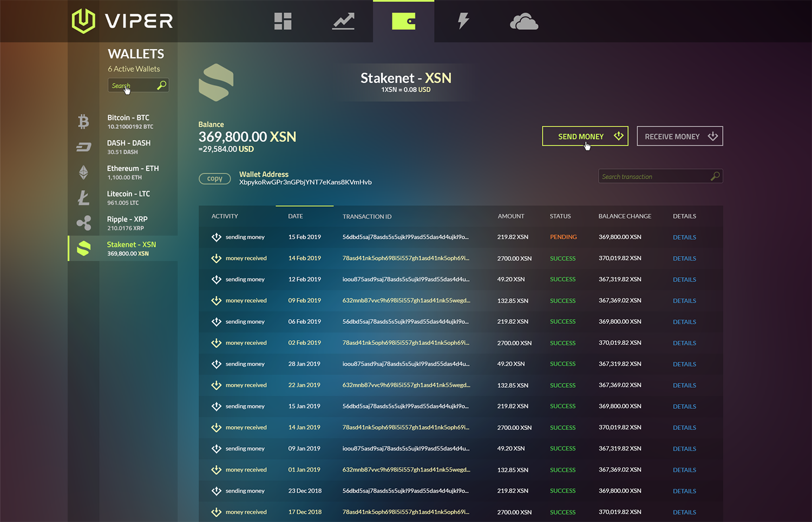Click the Litecoin icon in sidebar

point(83,198)
